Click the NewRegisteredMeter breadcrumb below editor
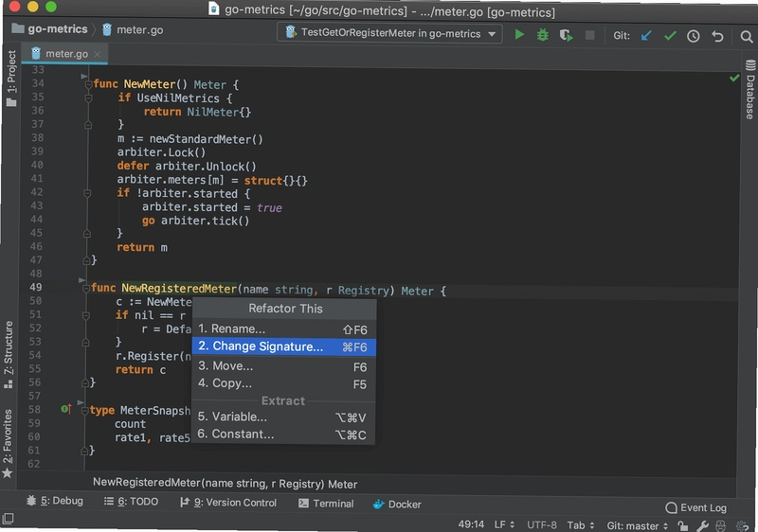Screen dimensions: 758x532 (225, 483)
